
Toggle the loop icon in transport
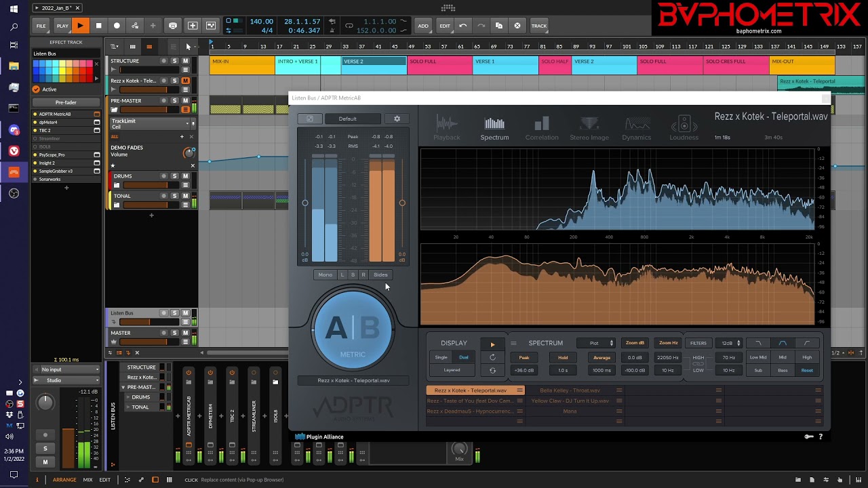tap(349, 26)
